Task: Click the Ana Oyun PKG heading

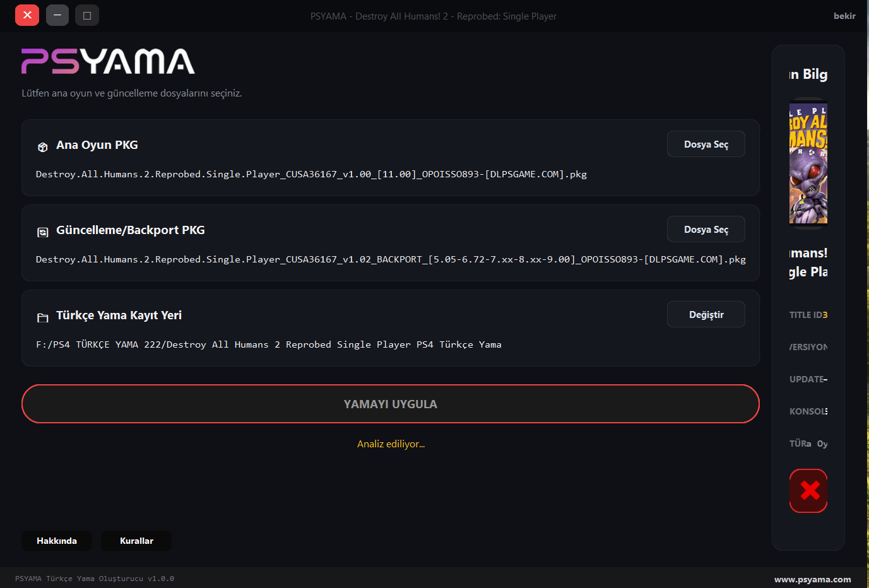Action: point(97,144)
